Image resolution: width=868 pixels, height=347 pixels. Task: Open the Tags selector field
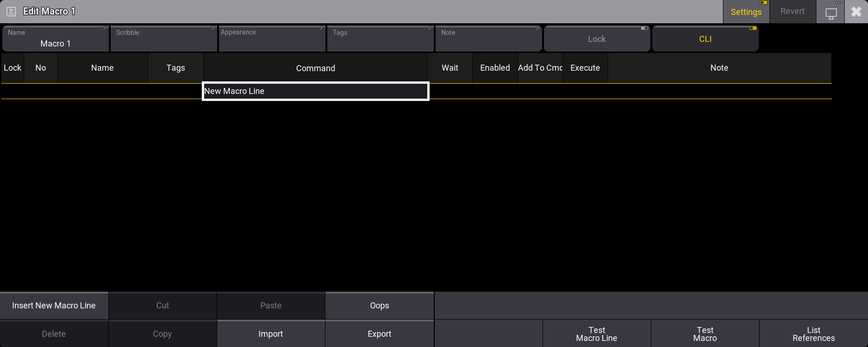point(380,39)
